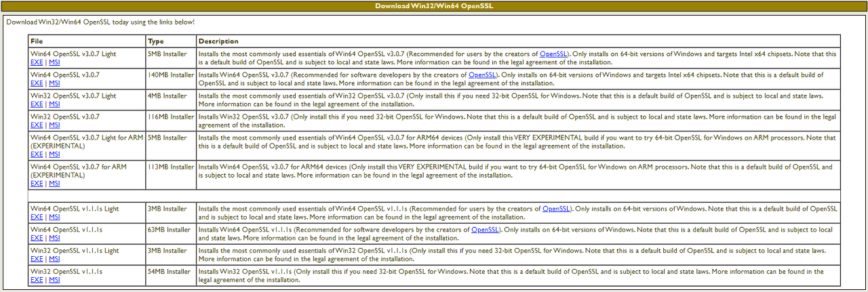
Task: Download EXE for Win32 OpenSSL v1.1.1s Light
Action: 37,259
